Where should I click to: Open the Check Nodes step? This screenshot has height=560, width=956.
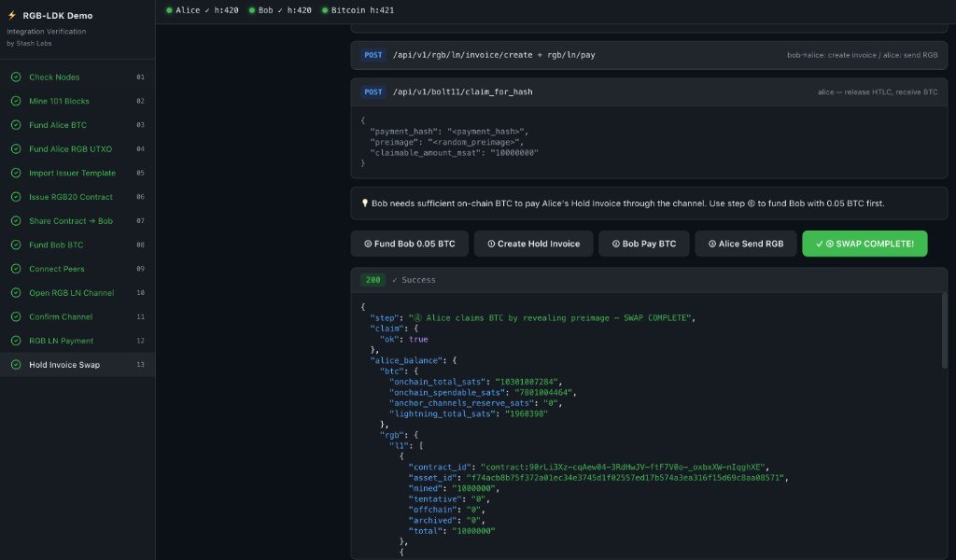tap(77, 77)
